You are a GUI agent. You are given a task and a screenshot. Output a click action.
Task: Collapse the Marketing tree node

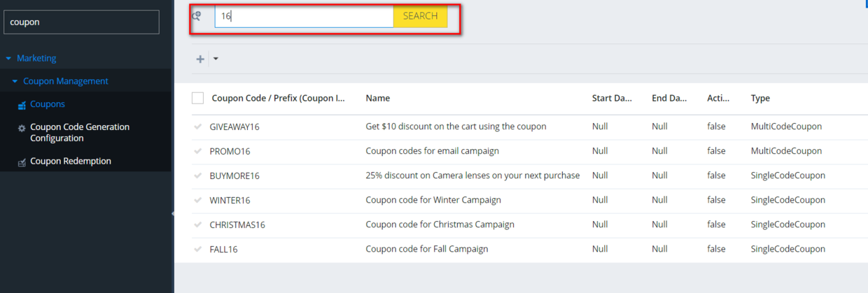point(8,59)
